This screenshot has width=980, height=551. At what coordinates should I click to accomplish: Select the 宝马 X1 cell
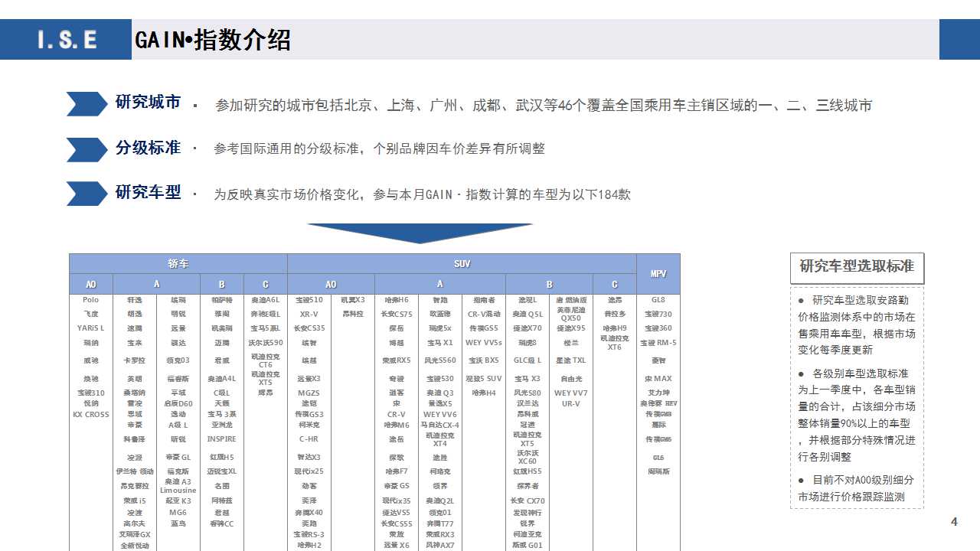point(439,343)
